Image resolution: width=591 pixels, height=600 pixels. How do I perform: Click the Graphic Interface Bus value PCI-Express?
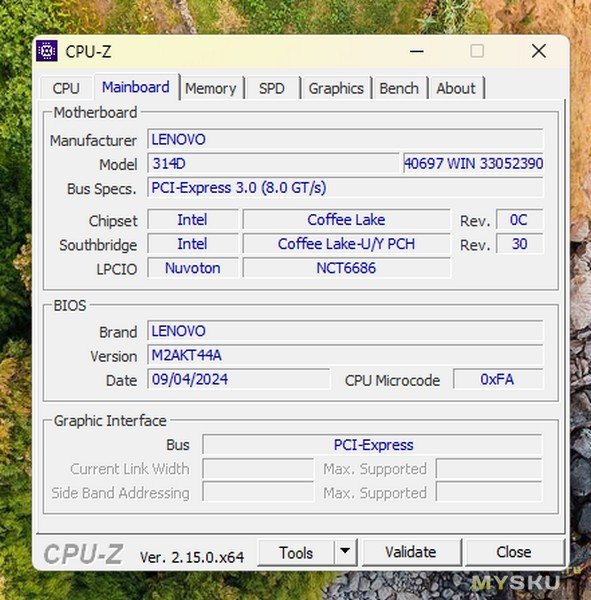coord(372,445)
